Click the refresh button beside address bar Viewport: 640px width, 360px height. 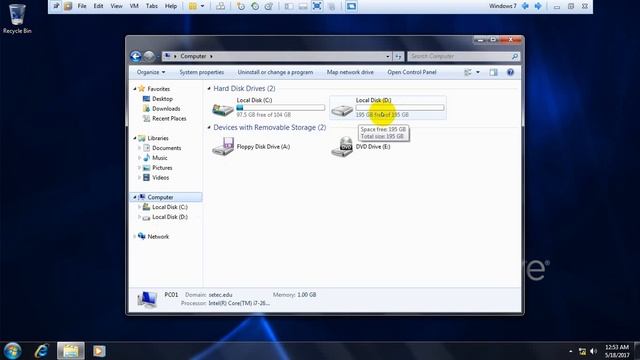[398, 56]
